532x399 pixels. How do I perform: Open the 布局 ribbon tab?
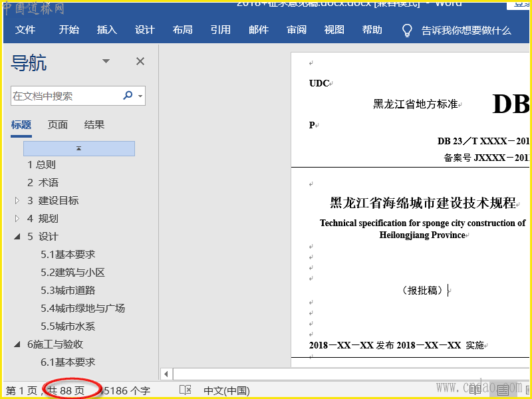pyautogui.click(x=182, y=30)
